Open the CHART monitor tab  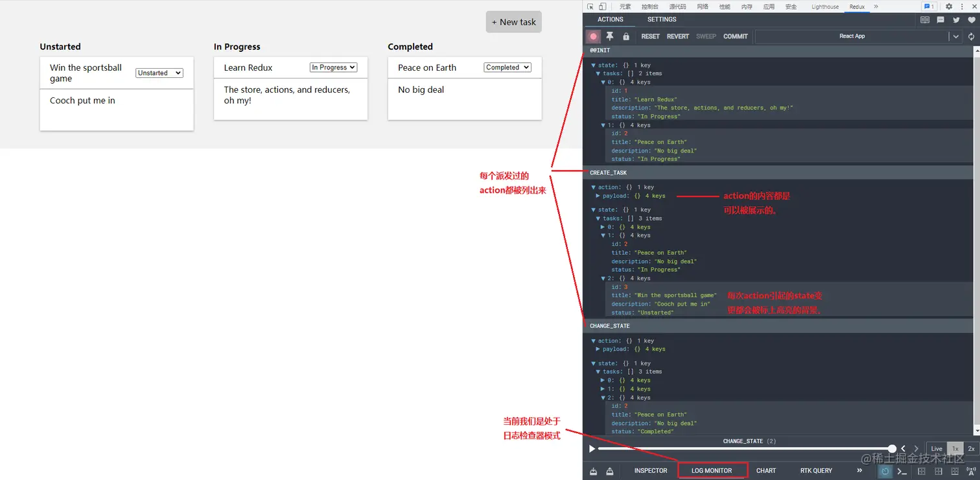[765, 470]
